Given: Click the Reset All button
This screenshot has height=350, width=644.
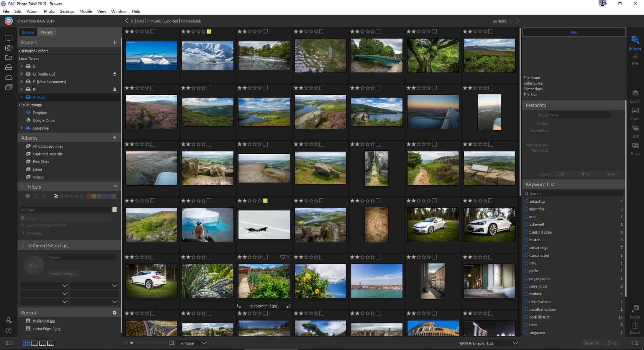Looking at the screenshot, I should pyautogui.click(x=592, y=343).
